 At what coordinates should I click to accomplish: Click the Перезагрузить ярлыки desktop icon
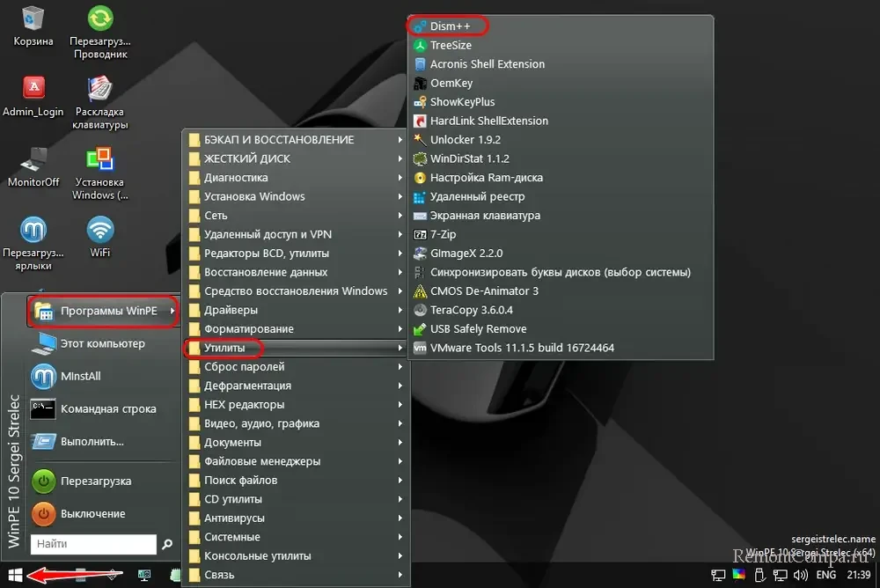[33, 244]
